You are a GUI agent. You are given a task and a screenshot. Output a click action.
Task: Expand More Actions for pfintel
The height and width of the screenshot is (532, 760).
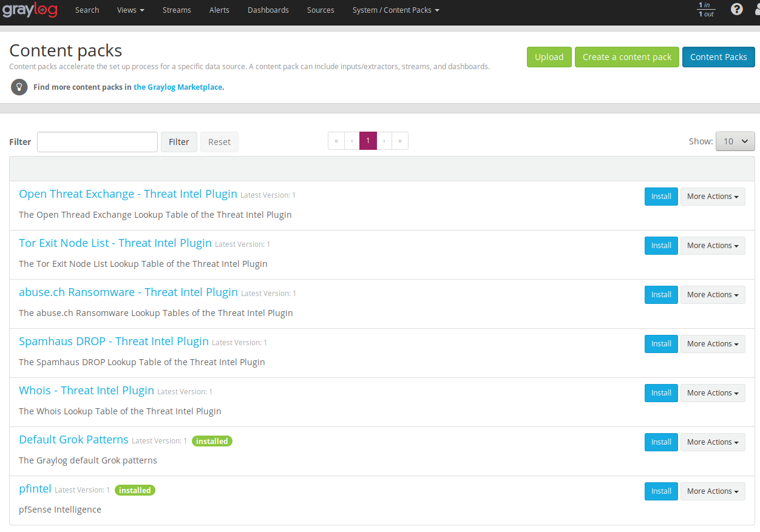(x=713, y=491)
